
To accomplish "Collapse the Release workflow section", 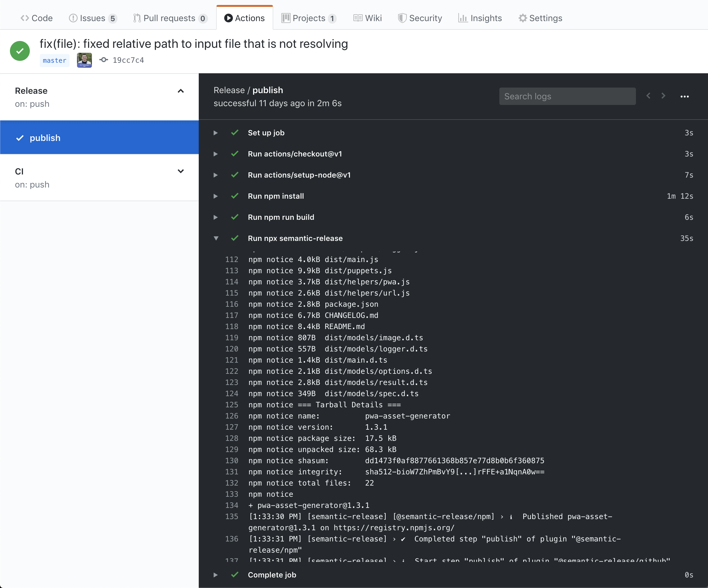I will click(181, 91).
